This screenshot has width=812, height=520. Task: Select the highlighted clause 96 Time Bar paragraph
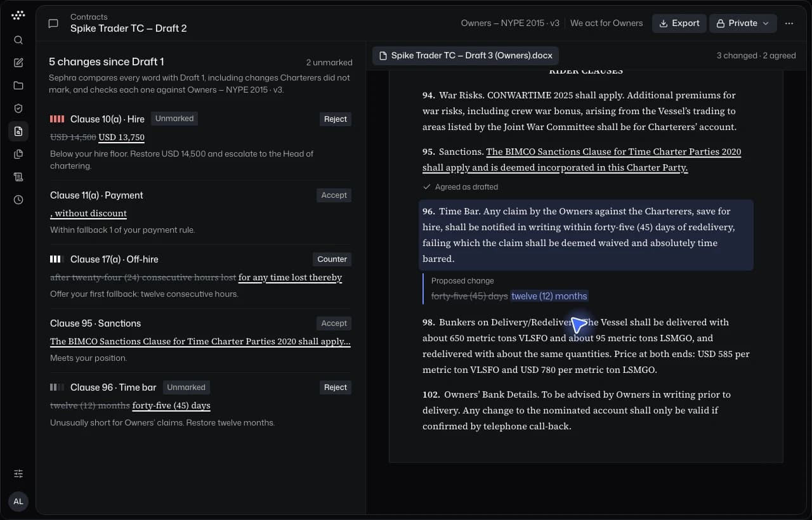click(586, 235)
